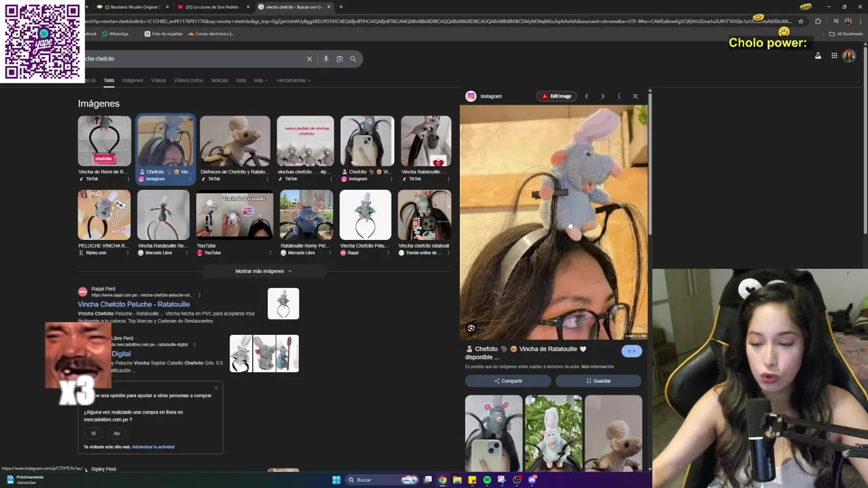
Task: Open Instagram source of the preview
Action: [484, 96]
